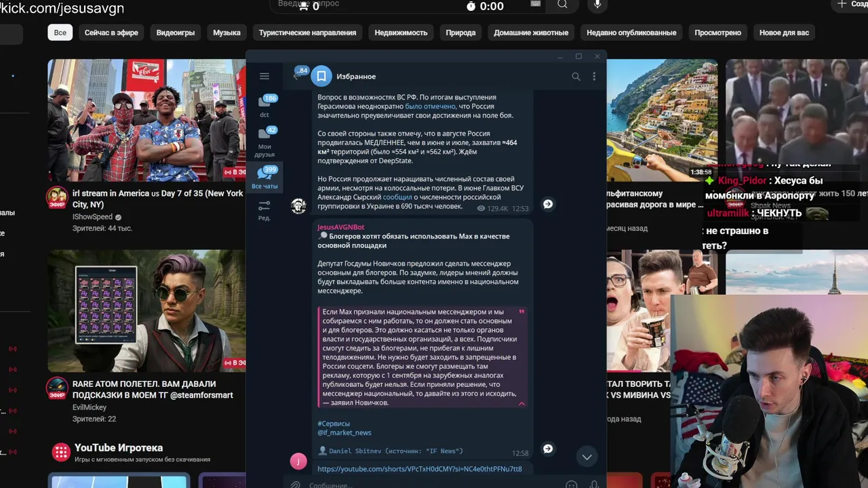Start YouTube voice search with the microphone
This screenshot has height=488, width=868.
(x=597, y=5)
